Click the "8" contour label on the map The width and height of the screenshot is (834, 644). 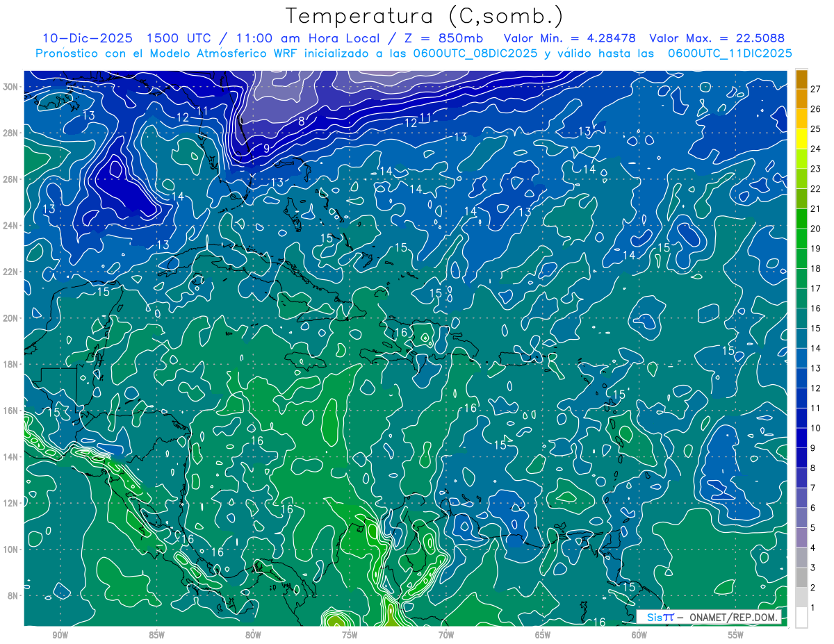(302, 121)
